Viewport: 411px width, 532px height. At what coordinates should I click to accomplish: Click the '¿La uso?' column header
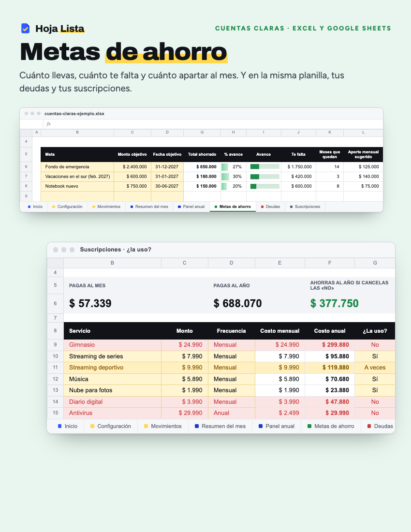[x=375, y=331]
